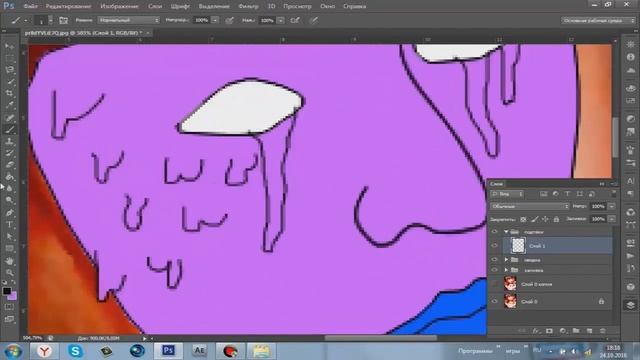Open the layer fill slider dropdown

click(x=611, y=219)
